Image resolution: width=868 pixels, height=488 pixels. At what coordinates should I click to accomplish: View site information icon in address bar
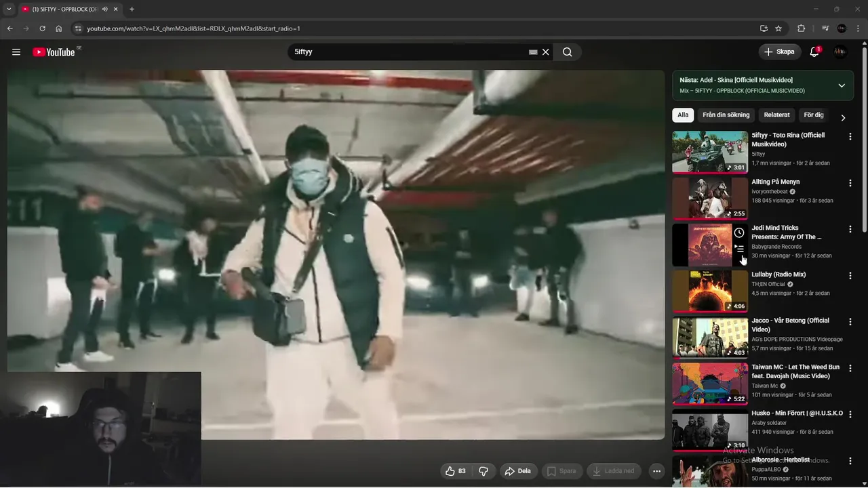coord(78,28)
